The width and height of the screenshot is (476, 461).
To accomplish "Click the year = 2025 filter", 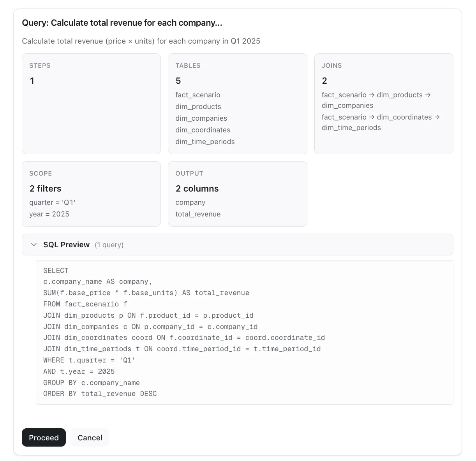I will [49, 214].
